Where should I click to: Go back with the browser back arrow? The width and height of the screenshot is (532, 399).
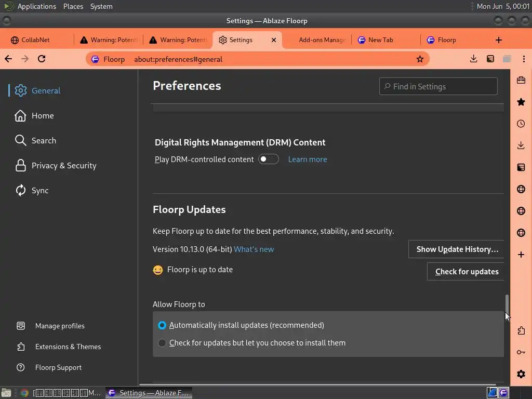coord(8,59)
